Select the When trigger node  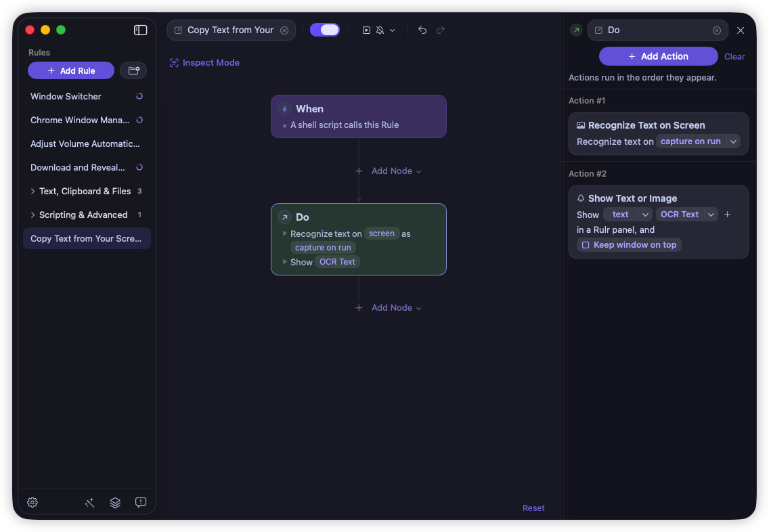click(359, 116)
